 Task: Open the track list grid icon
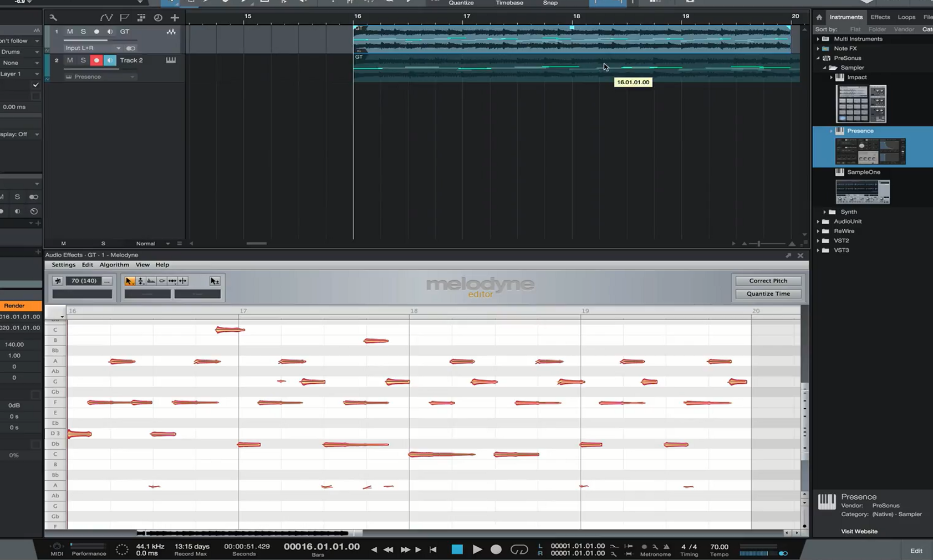tap(141, 18)
